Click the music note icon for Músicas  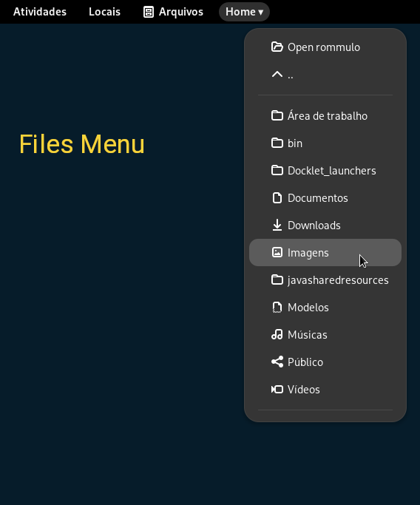coord(277,335)
